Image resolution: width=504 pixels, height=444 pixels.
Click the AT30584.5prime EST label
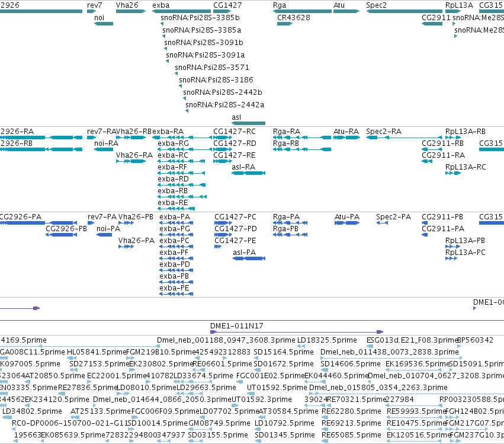click(288, 411)
